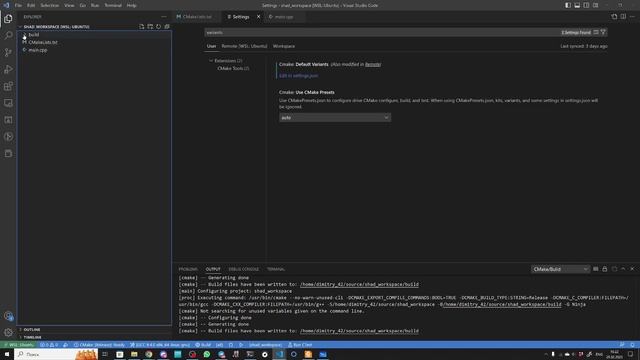The height and width of the screenshot is (360, 640).
Task: Open the Manage gear menu in the activity bar
Action: pos(8,332)
